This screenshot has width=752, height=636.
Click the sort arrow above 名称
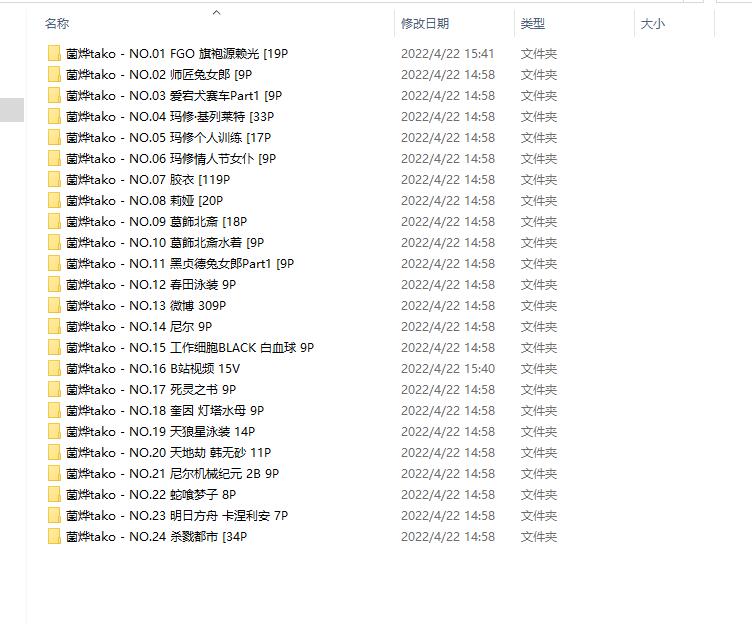(x=217, y=12)
